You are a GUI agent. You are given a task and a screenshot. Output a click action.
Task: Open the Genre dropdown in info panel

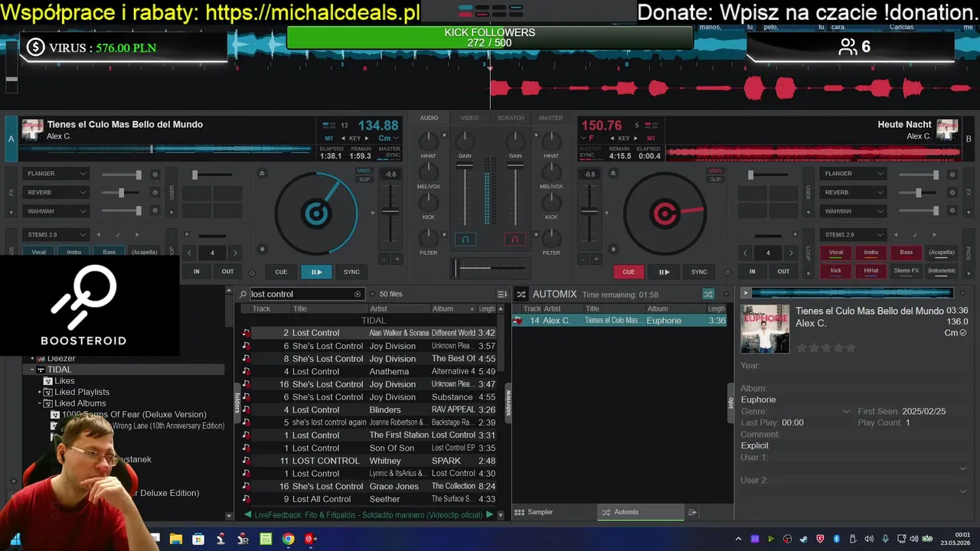[x=846, y=412]
